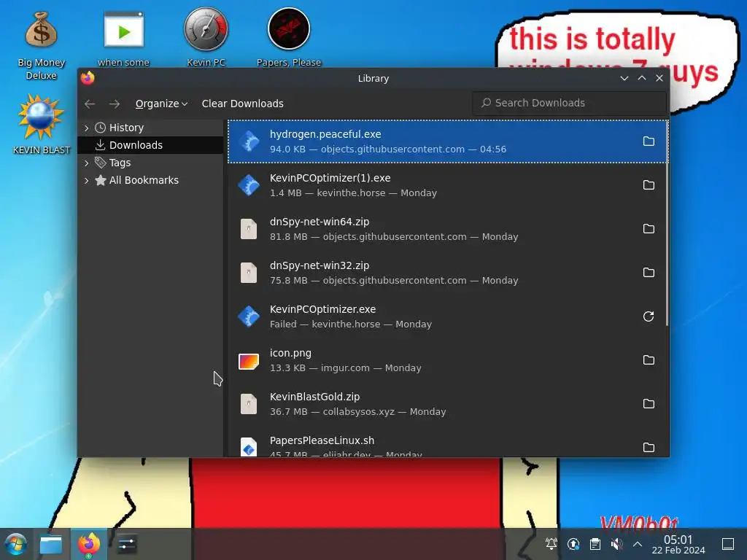Show dnSpy-net-win32.zip in its folder
Viewport: 747px width, 560px height.
(649, 273)
